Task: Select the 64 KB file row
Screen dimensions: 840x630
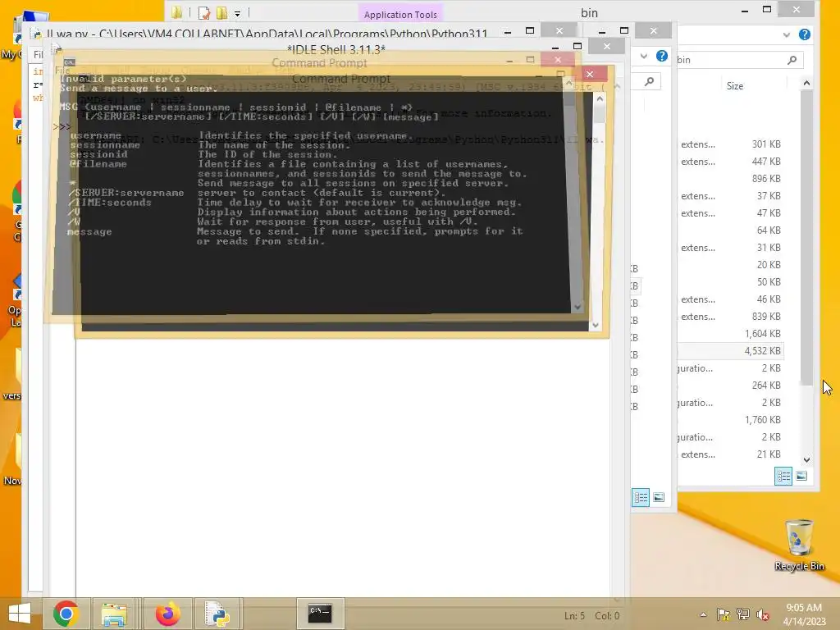Action: [731, 231]
